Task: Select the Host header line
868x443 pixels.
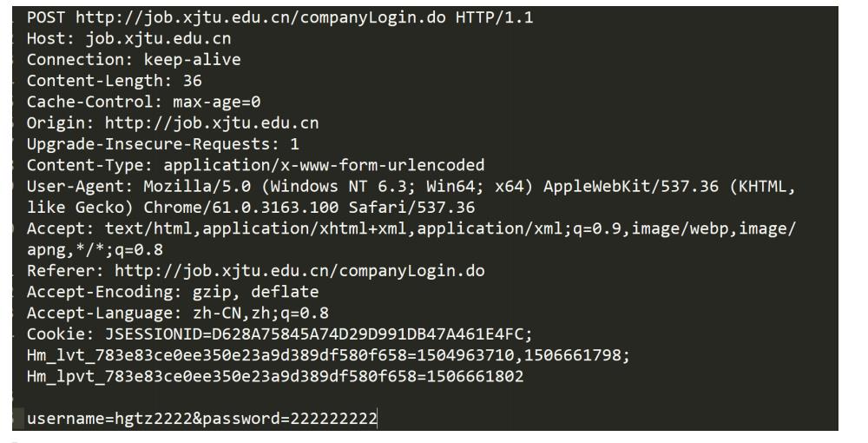Action: click(x=128, y=39)
